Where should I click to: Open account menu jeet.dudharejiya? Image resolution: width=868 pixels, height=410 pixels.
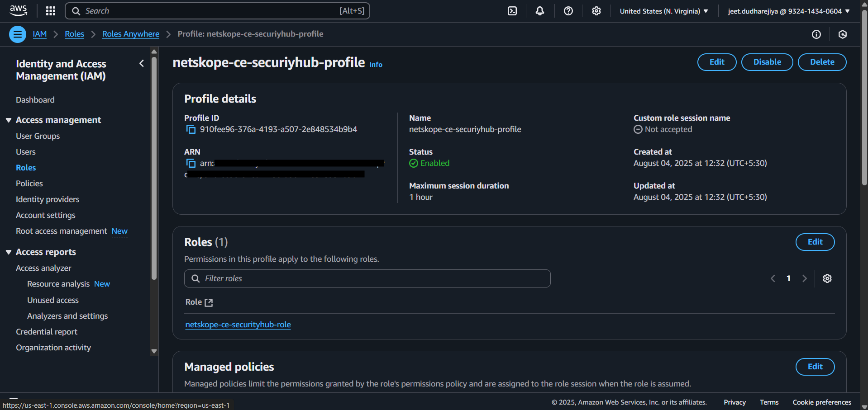[789, 11]
